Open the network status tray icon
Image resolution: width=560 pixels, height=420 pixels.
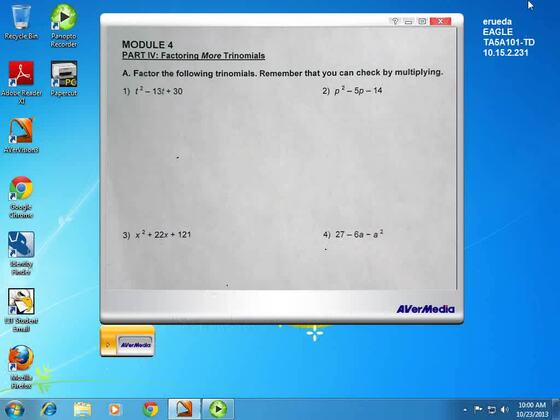click(491, 410)
